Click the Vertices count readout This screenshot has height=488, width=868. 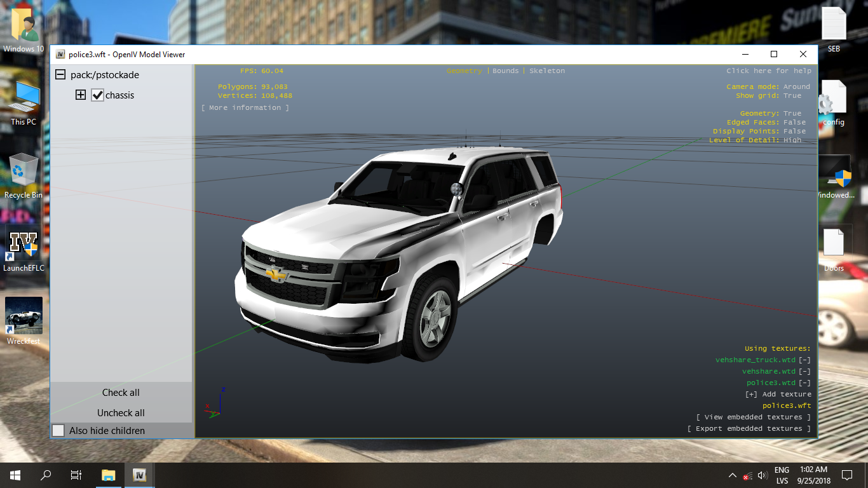(255, 96)
